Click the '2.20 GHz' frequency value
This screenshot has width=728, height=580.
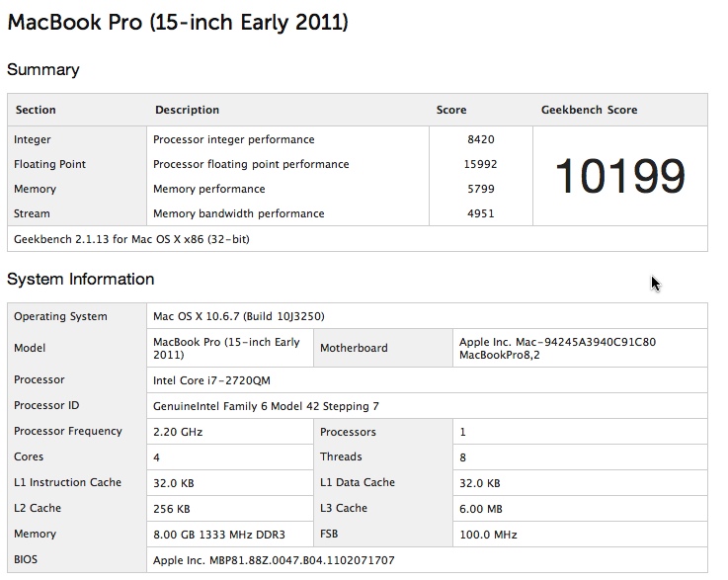178,432
